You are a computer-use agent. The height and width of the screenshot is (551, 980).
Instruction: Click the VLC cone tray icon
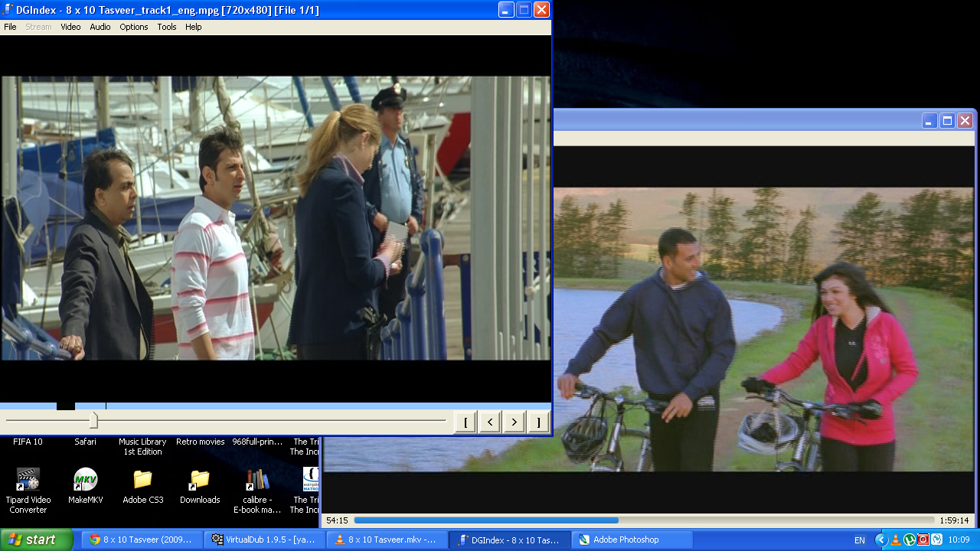click(x=895, y=540)
